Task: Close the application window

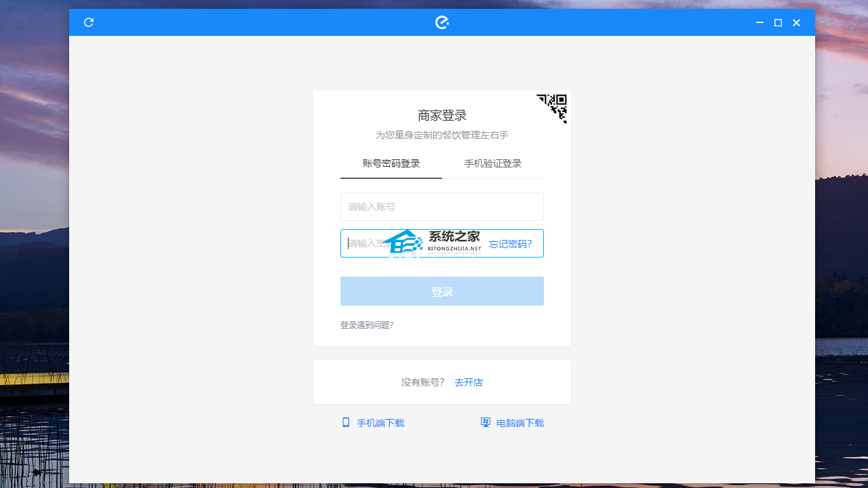Action: (796, 22)
